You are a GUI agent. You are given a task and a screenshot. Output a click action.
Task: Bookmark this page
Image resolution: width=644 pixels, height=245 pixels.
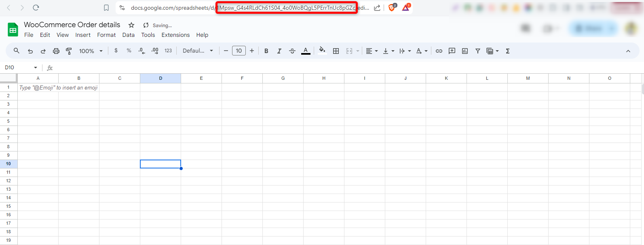coord(106,8)
